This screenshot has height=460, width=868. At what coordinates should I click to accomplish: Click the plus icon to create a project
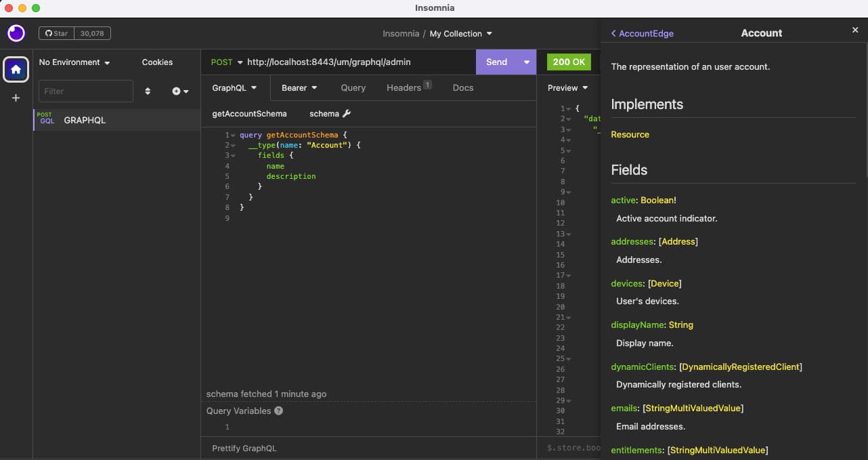tap(16, 98)
